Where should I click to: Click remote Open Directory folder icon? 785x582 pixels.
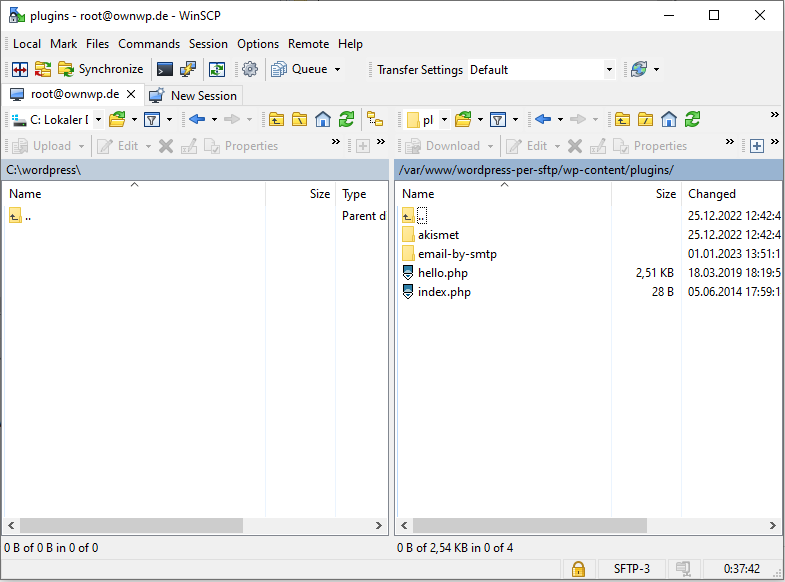(x=463, y=120)
